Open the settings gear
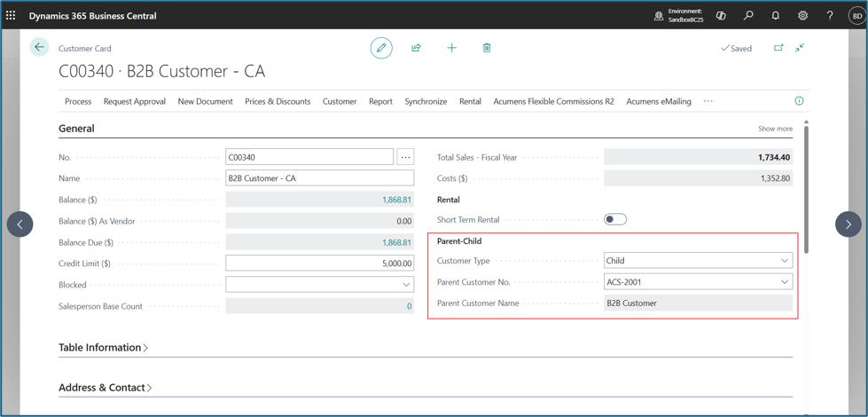868x417 pixels. click(802, 16)
